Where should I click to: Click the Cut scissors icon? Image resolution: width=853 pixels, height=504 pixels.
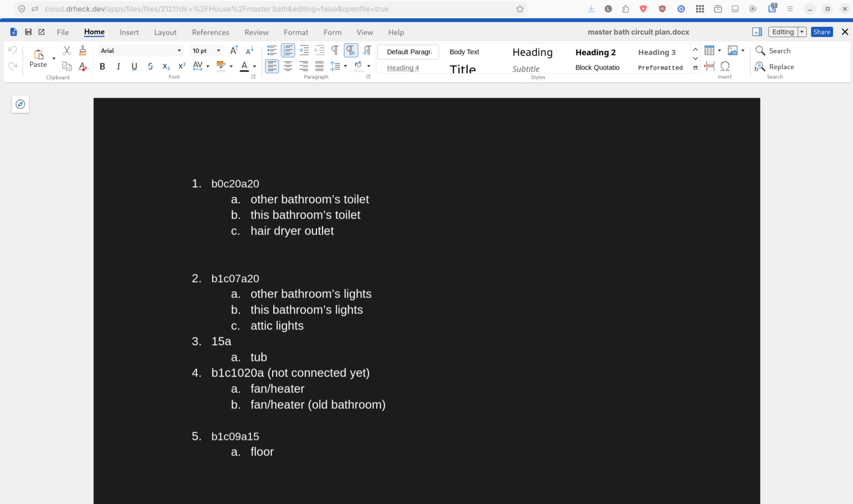pos(67,50)
